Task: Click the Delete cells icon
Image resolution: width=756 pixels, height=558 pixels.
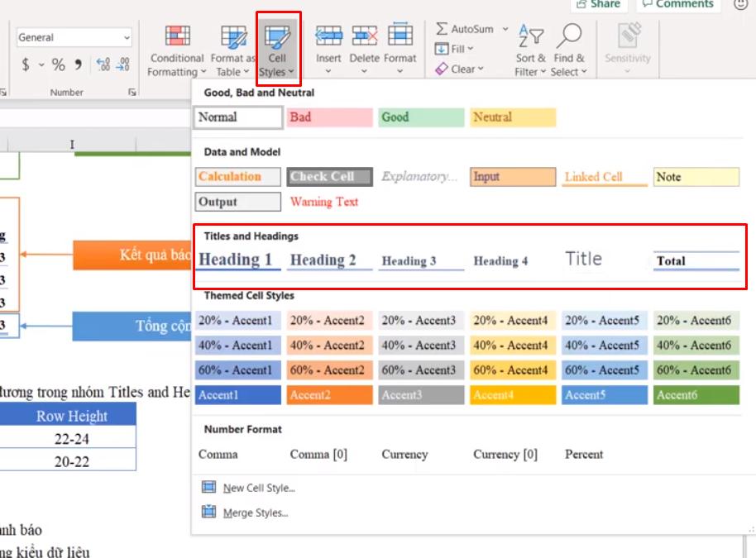Action: coord(365,36)
